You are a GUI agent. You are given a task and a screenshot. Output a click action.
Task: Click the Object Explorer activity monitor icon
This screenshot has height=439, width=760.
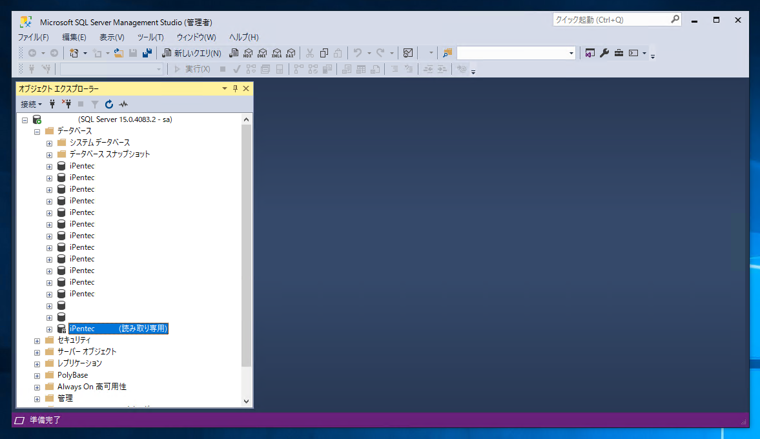[x=124, y=104]
